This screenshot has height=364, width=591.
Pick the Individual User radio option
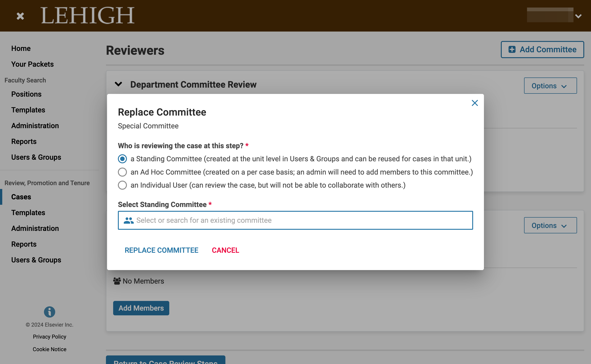[x=122, y=185]
